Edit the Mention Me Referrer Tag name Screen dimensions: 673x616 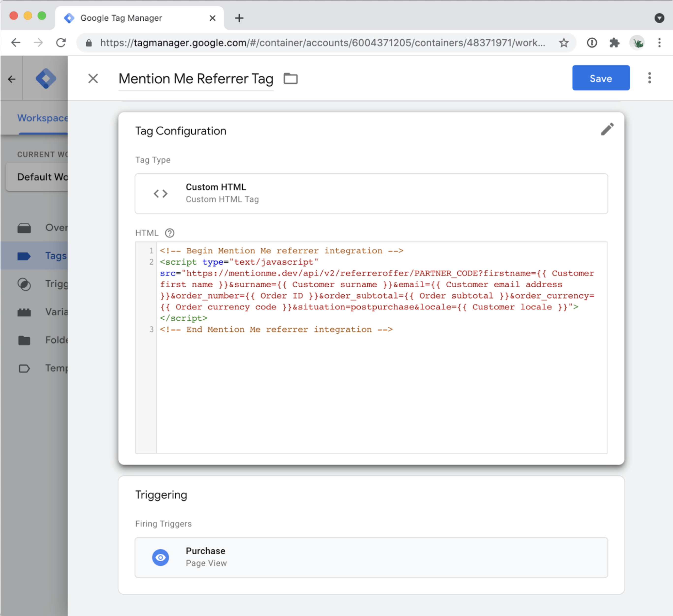pos(196,79)
